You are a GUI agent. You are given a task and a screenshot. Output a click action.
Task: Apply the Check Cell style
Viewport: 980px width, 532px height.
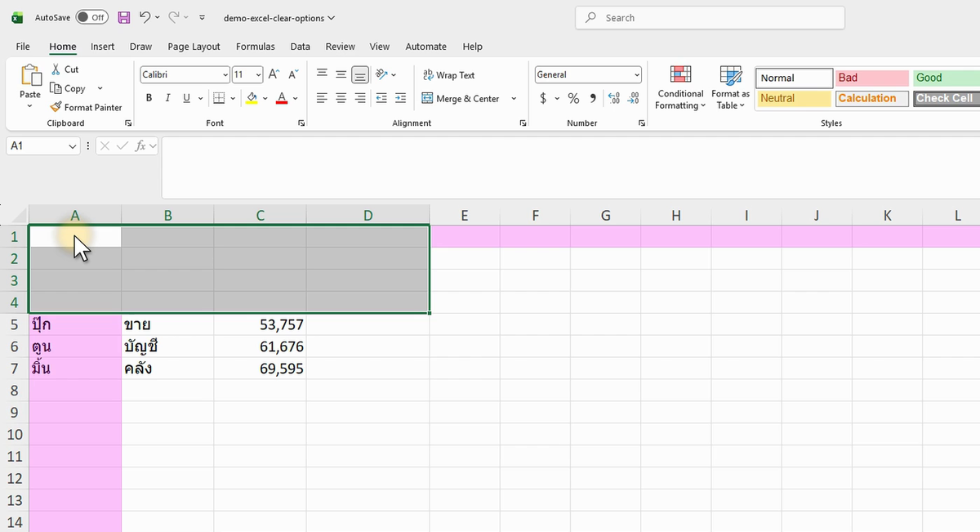[x=945, y=98]
